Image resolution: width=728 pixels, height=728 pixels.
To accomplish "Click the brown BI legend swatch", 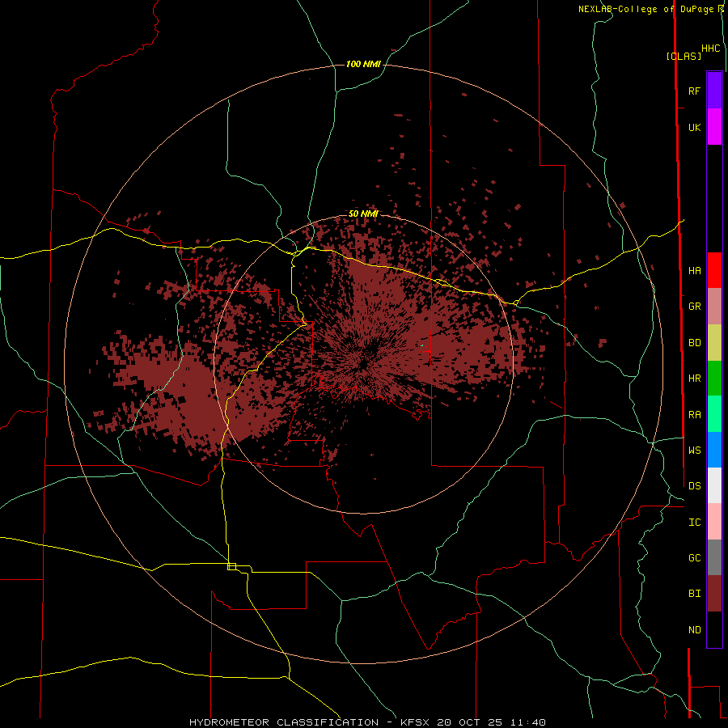I will [x=714, y=594].
